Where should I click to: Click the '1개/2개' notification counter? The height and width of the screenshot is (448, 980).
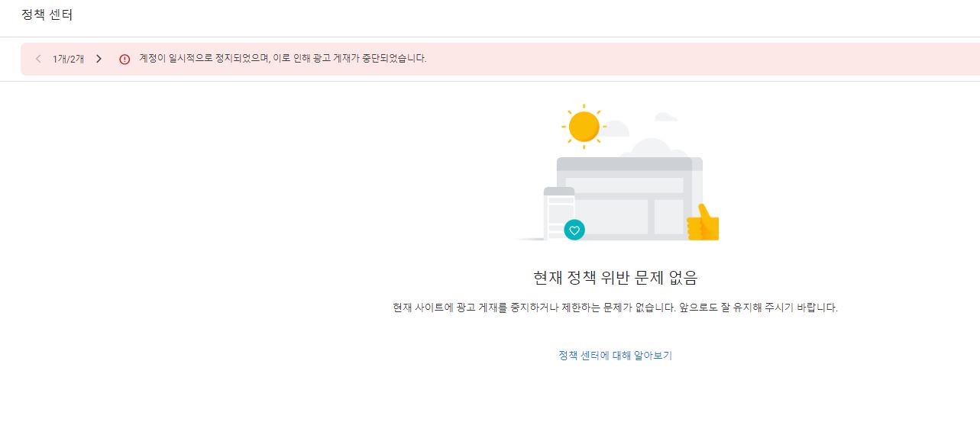(68, 59)
